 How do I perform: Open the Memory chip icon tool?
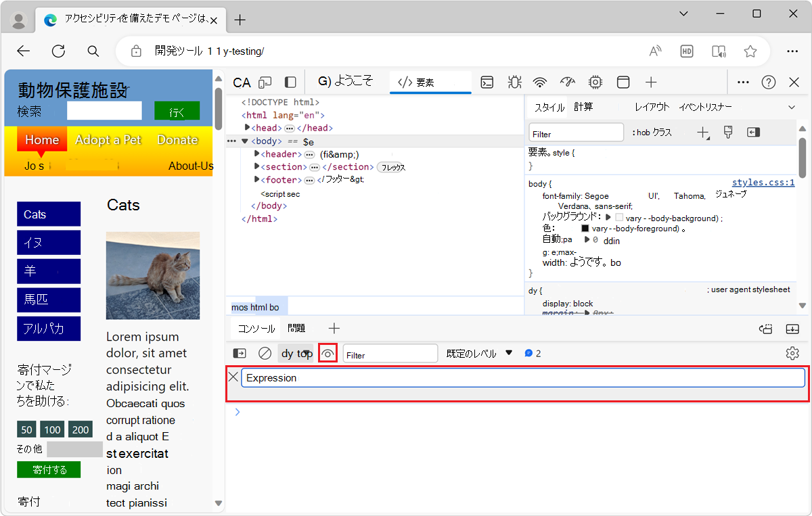pos(595,83)
